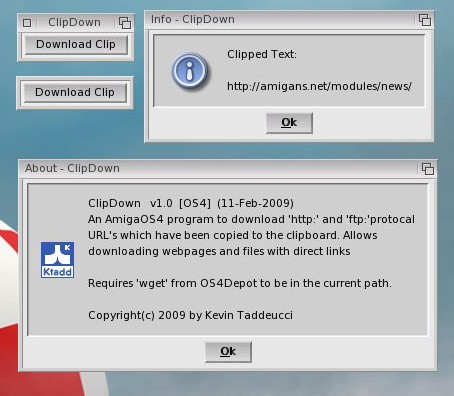Click the 'ClipDown' title text of small window
The image size is (454, 396).
[74, 22]
